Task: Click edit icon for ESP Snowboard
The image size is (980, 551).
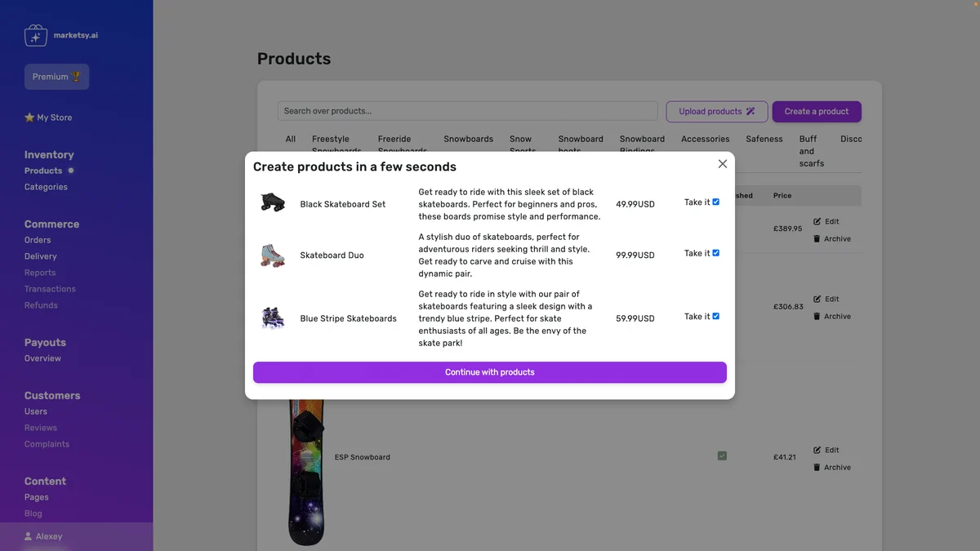Action: (x=817, y=450)
